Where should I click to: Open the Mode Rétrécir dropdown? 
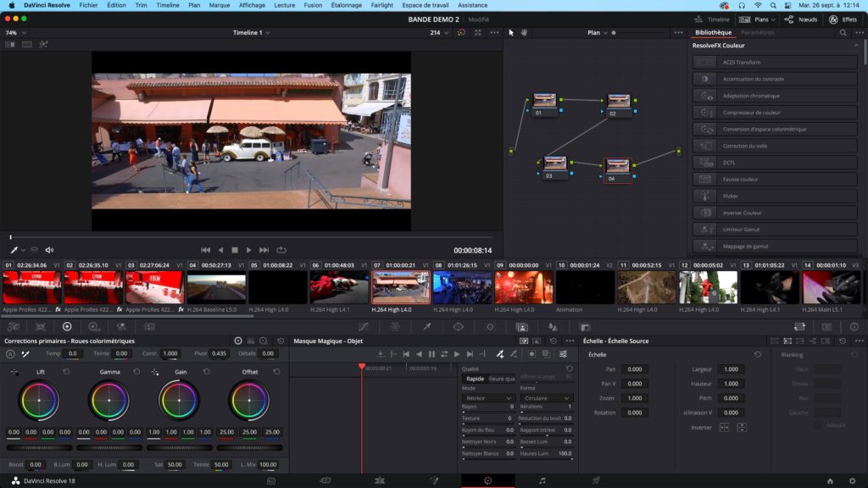(487, 398)
